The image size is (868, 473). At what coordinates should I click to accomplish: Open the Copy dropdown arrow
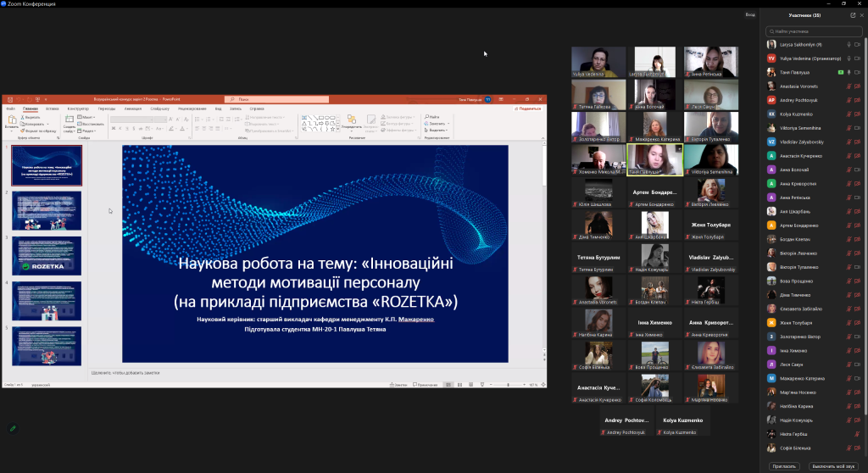[47, 124]
